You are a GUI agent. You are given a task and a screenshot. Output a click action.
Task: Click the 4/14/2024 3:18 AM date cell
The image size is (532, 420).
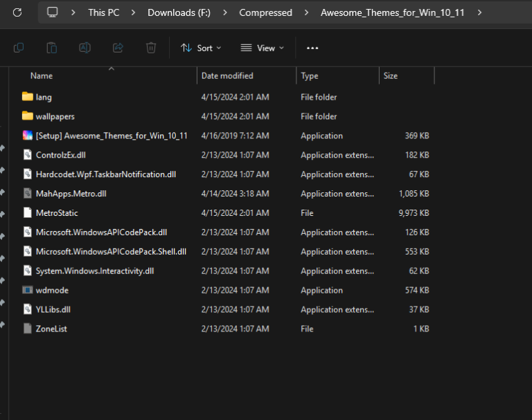[x=235, y=194]
